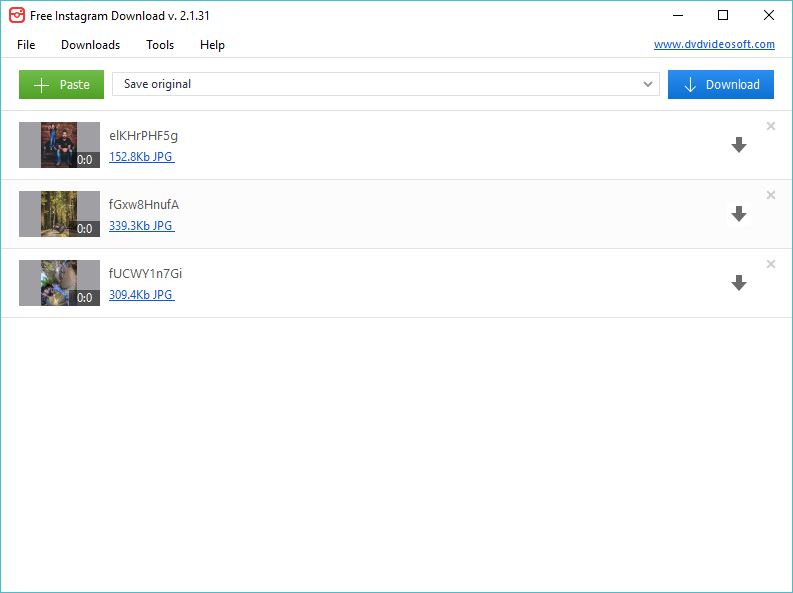
Task: Open the Tools menu
Action: [160, 45]
